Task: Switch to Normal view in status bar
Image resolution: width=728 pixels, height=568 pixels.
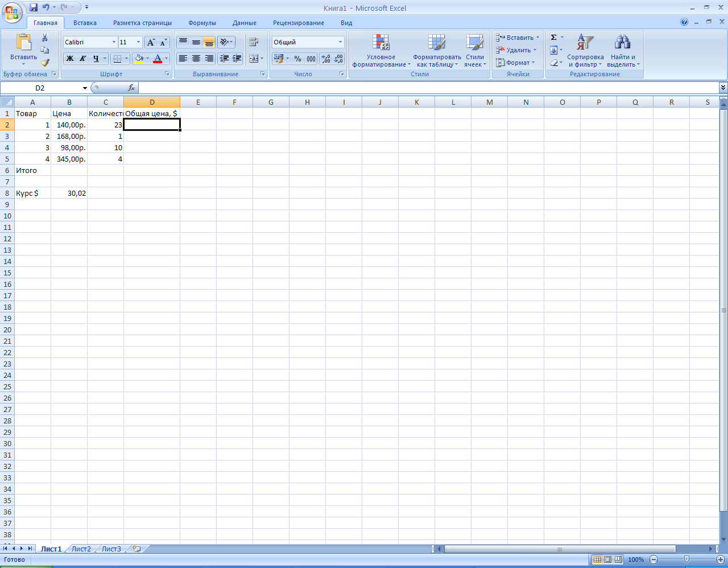Action: 597,559
